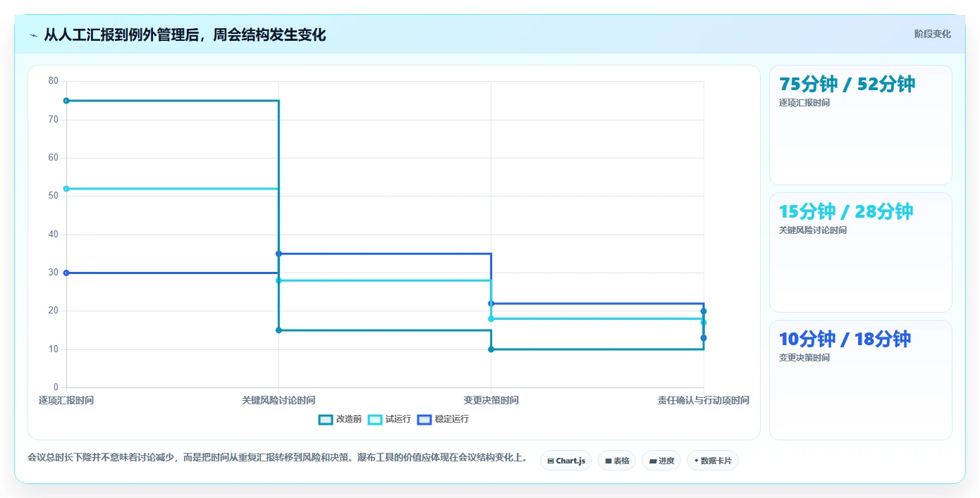
Task: Click the 关键风险讨论时间 caption in the second card
Action: (813, 230)
